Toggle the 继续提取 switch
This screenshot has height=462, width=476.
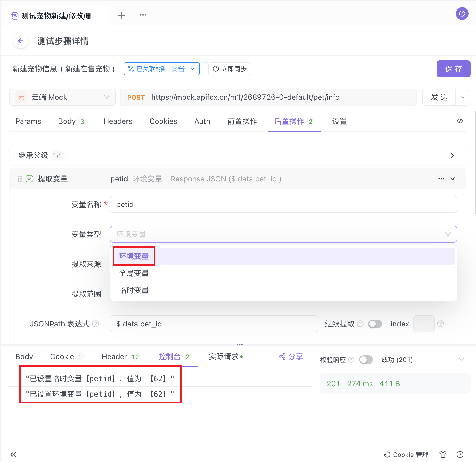tap(375, 324)
